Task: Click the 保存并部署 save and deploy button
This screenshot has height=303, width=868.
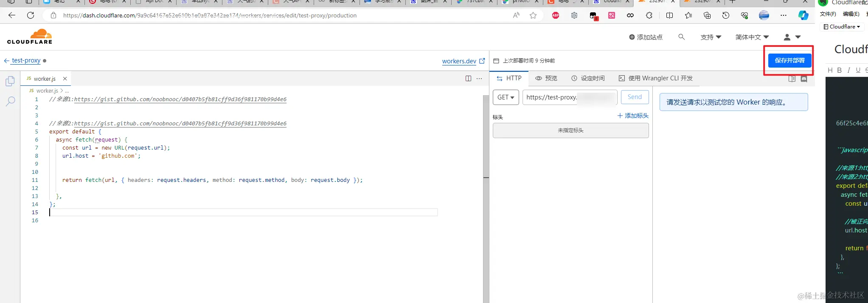Action: pyautogui.click(x=789, y=60)
